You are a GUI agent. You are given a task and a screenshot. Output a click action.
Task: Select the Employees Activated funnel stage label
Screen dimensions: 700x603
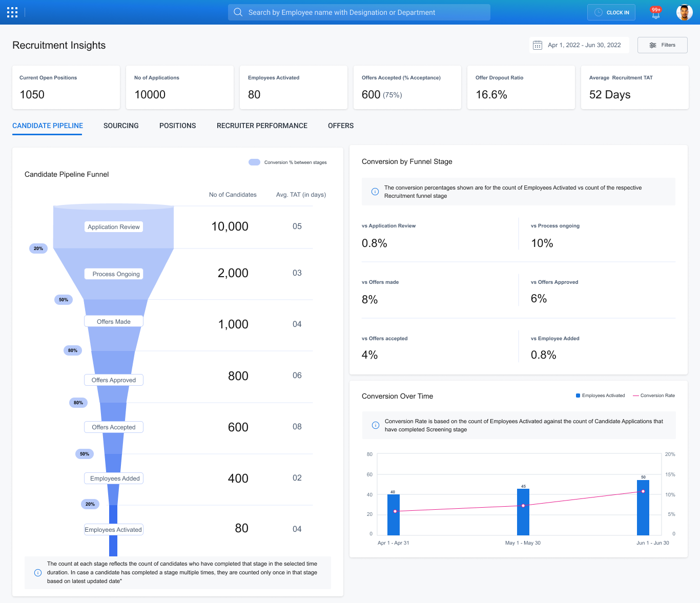114,530
